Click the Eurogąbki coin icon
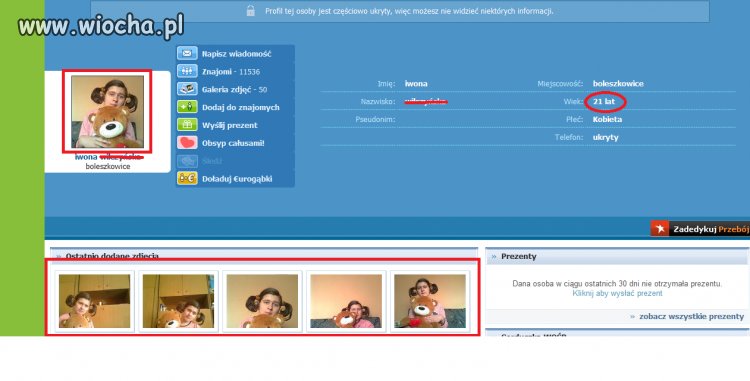The image size is (750, 381). click(x=187, y=178)
